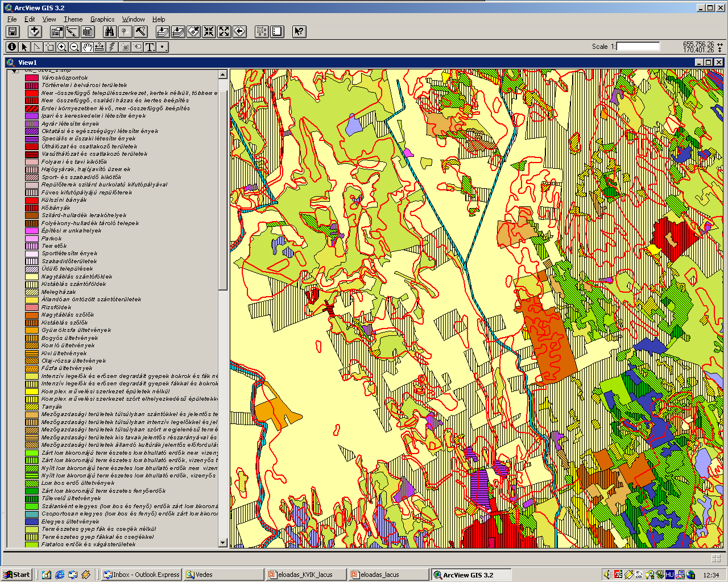Open the Edit menu
The image size is (728, 582).
pos(30,19)
